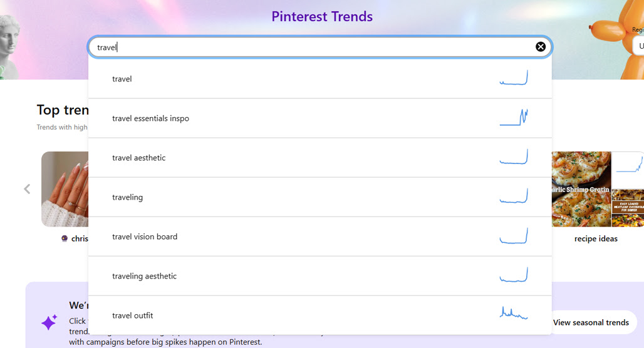Viewport: 644px width, 348px height.
Task: Select the "travel" suggestion
Action: tap(320, 79)
